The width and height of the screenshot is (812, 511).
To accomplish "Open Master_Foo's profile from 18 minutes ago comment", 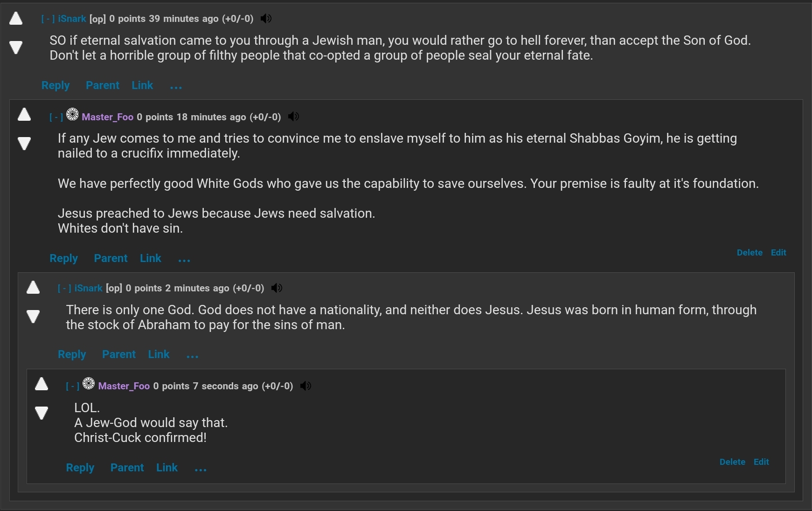I will pos(107,117).
